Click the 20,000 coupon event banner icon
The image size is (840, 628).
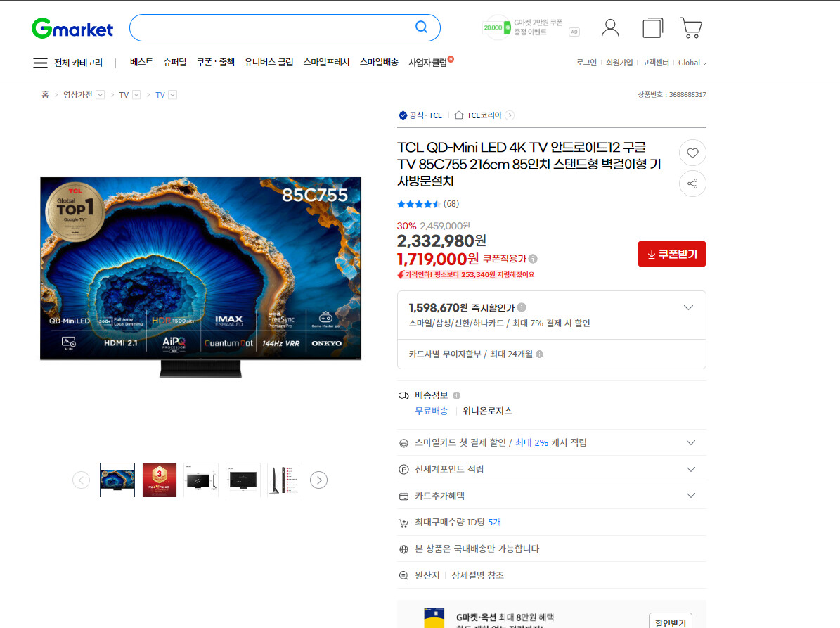(x=496, y=28)
